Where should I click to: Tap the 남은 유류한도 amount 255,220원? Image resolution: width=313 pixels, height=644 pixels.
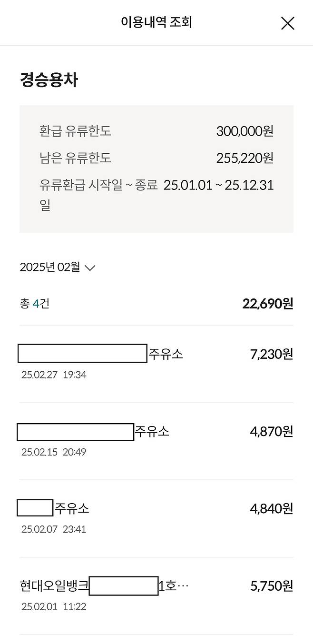click(244, 158)
